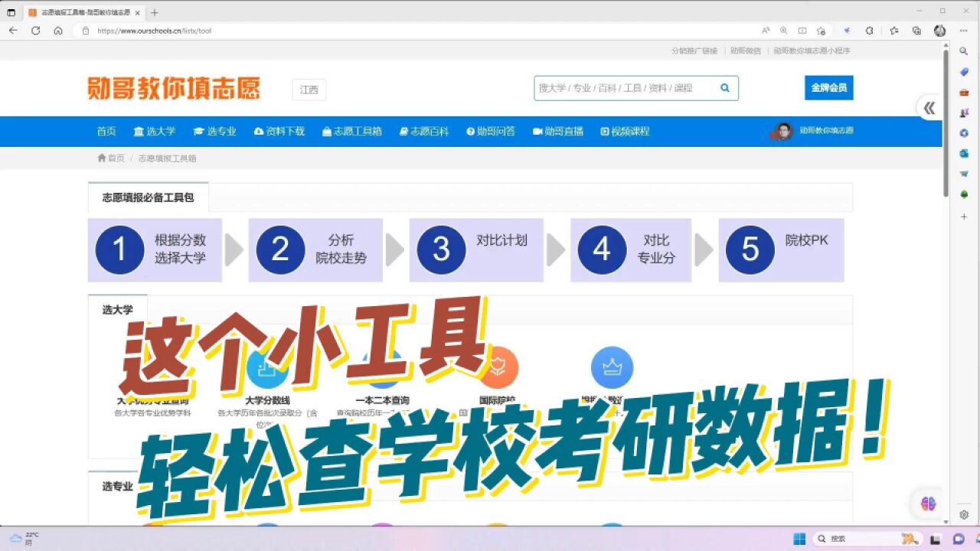
Task: Click step 2 分析院校走势
Action: pyautogui.click(x=315, y=250)
